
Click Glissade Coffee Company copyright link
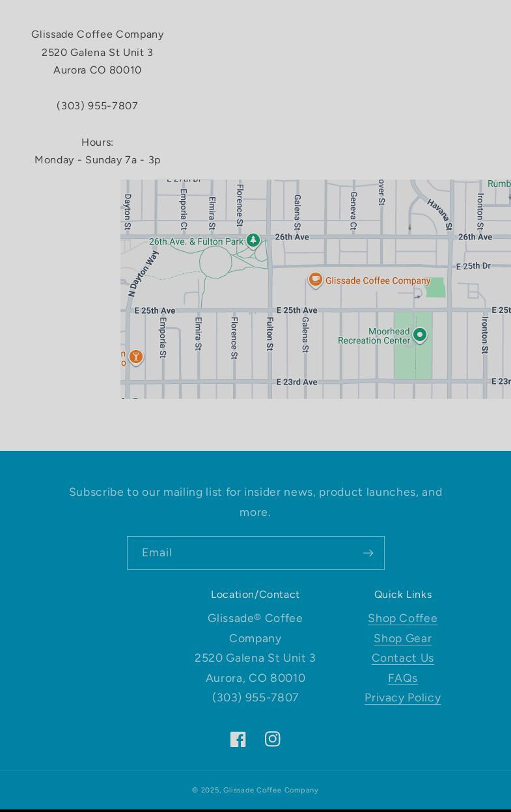click(x=271, y=790)
